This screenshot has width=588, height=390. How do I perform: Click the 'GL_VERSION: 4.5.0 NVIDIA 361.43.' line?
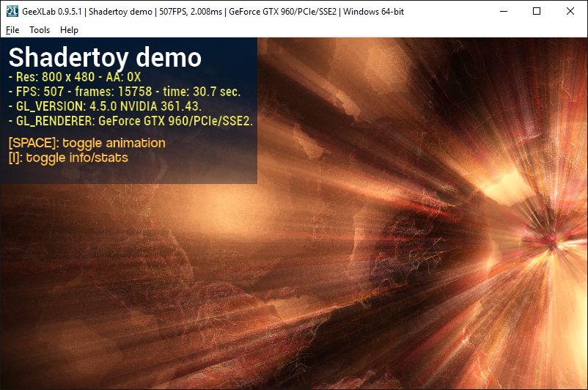[105, 106]
